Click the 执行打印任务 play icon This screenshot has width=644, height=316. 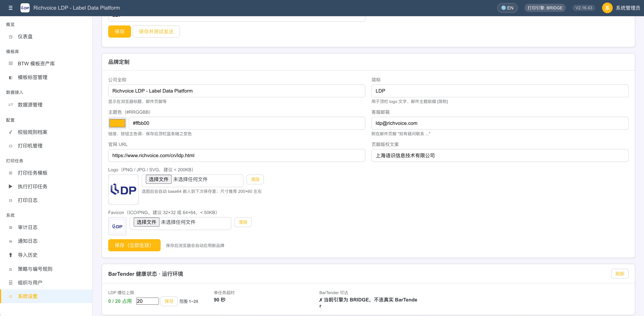tap(11, 186)
